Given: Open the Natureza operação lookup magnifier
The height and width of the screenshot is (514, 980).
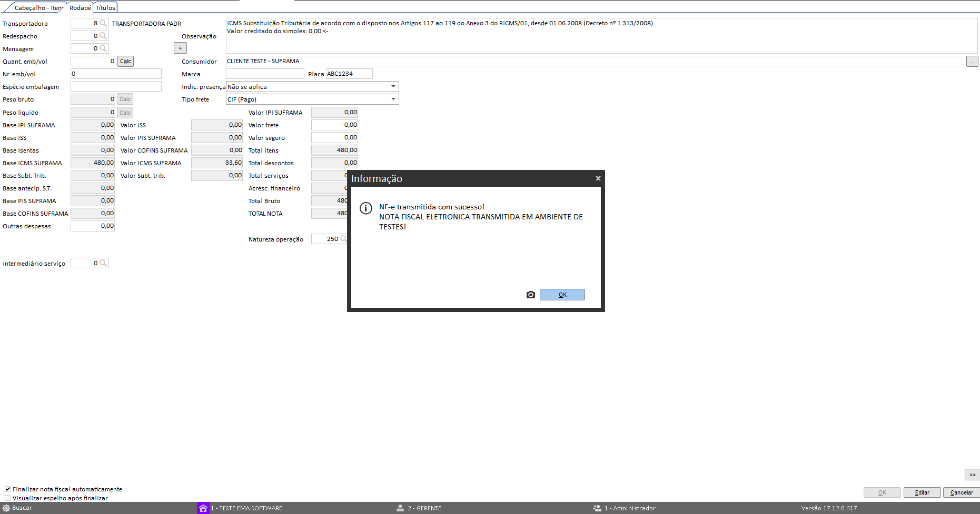Looking at the screenshot, I should [x=343, y=239].
